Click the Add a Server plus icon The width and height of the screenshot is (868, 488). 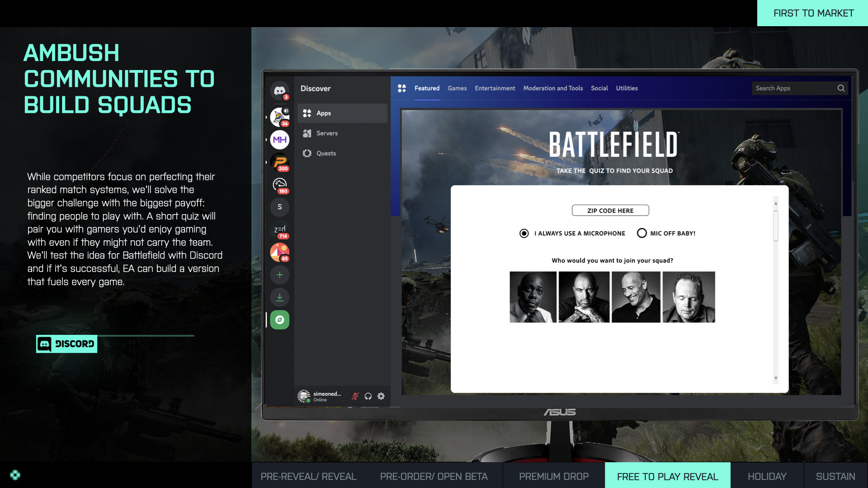pos(280,275)
